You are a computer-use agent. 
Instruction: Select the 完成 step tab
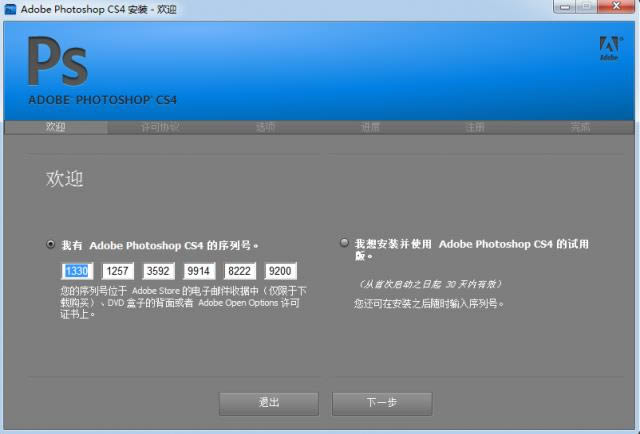580,127
